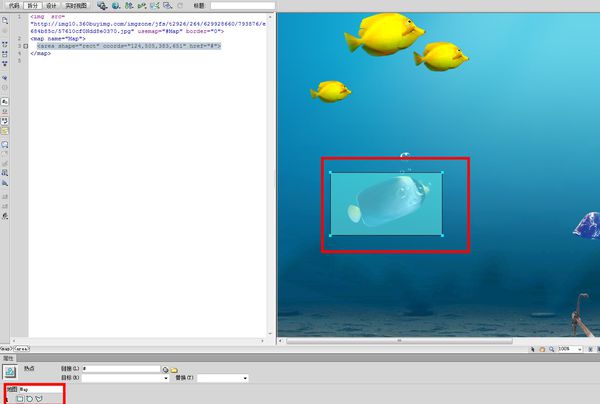Viewport: 600px width, 404px height.
Task: Click the preview in browser globe icon
Action: [116, 6]
